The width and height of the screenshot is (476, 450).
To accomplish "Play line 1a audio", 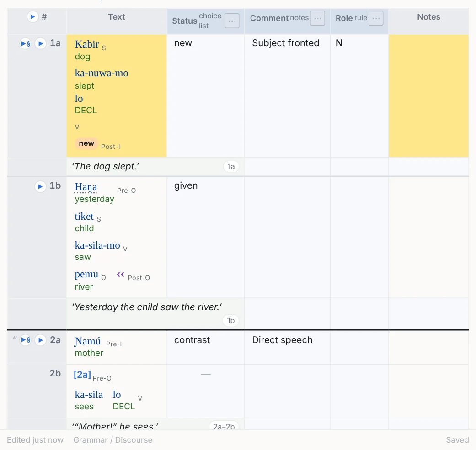I will [40, 43].
